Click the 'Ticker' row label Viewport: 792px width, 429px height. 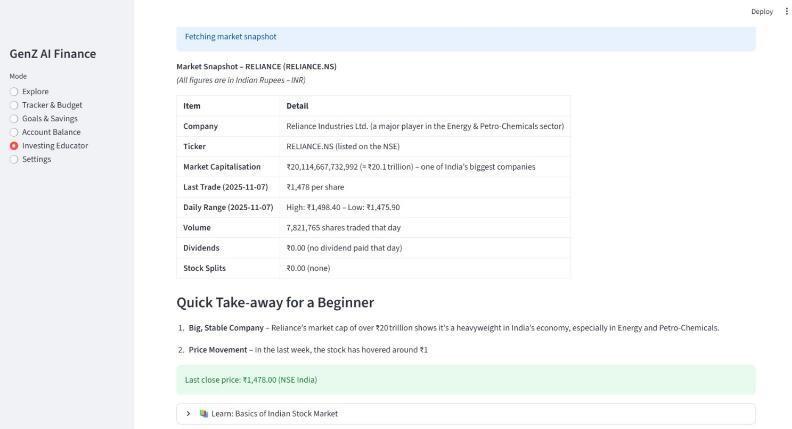pos(194,147)
